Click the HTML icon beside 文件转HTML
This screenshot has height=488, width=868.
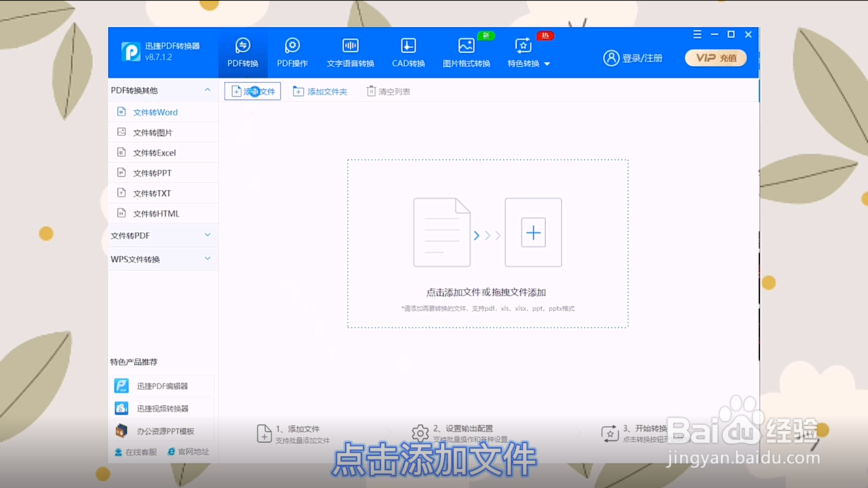pos(121,212)
